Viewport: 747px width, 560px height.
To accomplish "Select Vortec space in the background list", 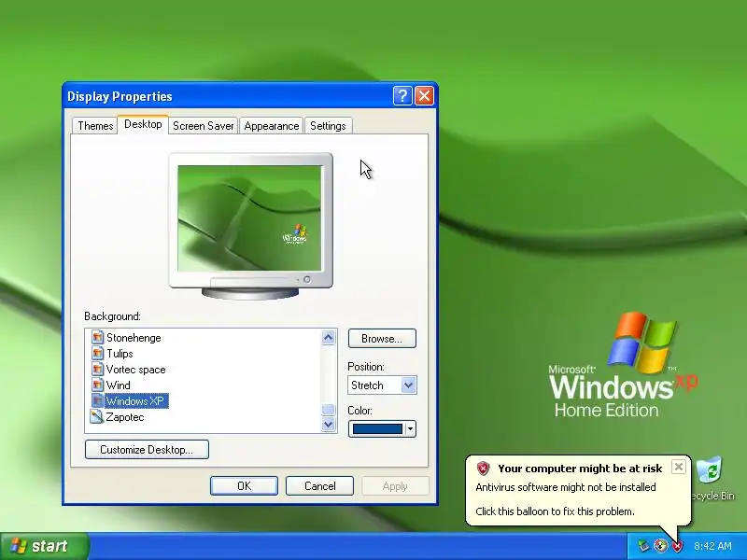I will coord(135,369).
